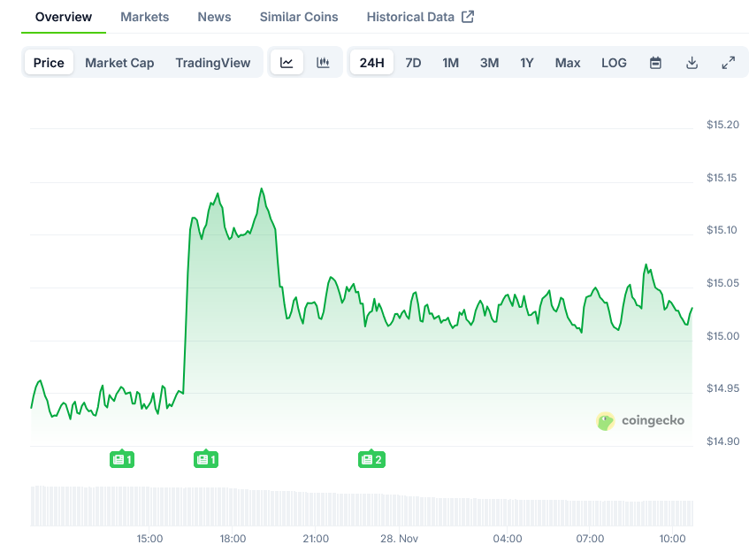749x560 pixels.
Task: Open the calendar date range picker
Action: [655, 63]
